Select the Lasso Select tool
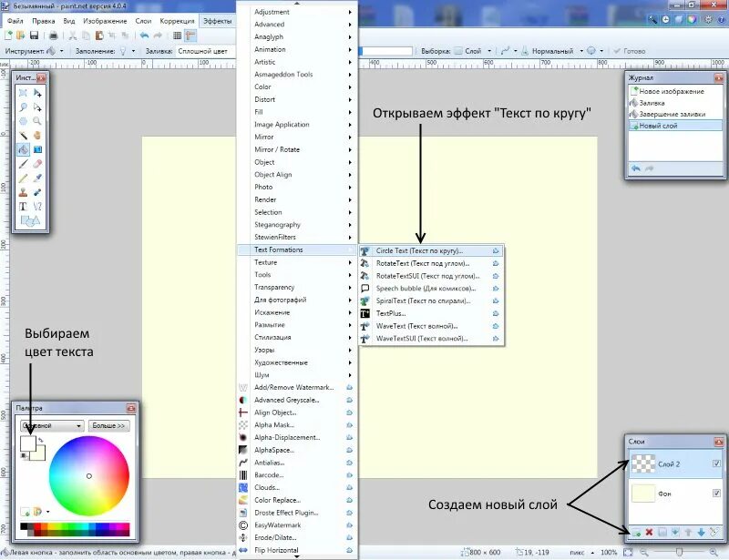Viewport: 729px width, 560px height. [23, 107]
